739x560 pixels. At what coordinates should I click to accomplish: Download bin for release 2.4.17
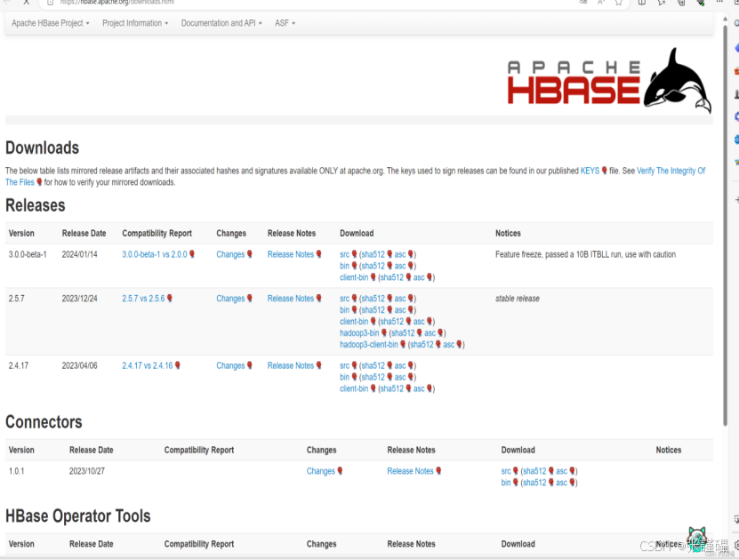[344, 377]
